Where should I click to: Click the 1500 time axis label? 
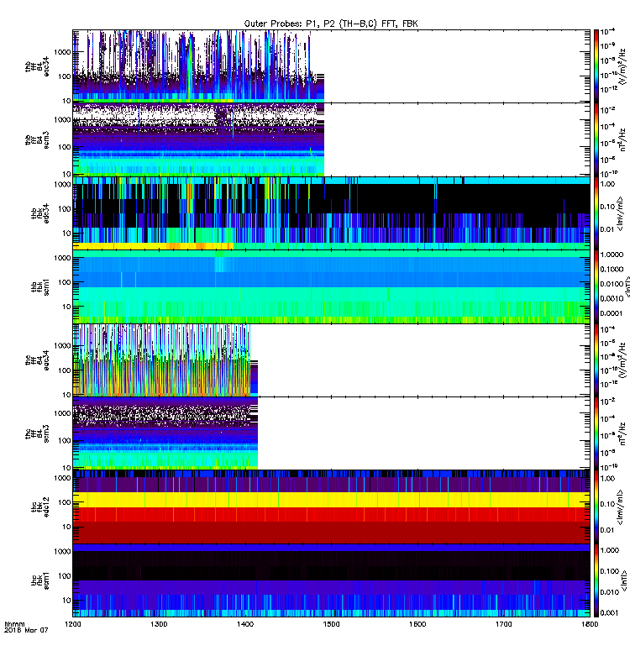[x=331, y=624]
